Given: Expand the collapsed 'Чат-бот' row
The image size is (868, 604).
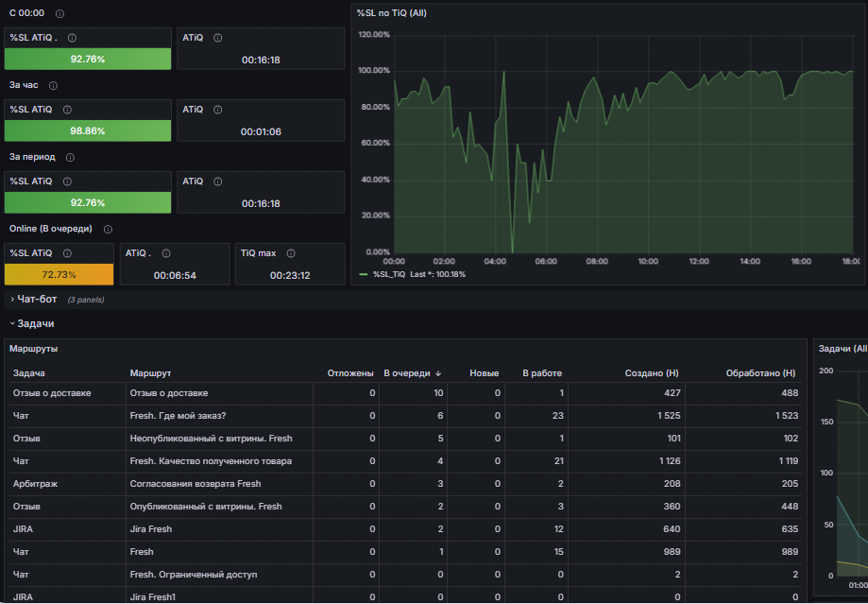Looking at the screenshot, I should (37, 300).
